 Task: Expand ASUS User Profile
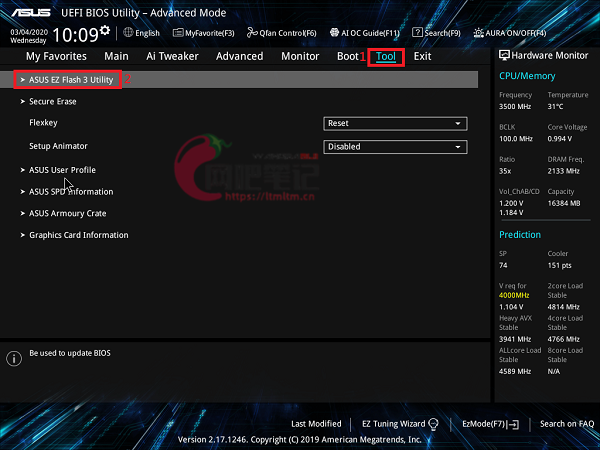62,170
